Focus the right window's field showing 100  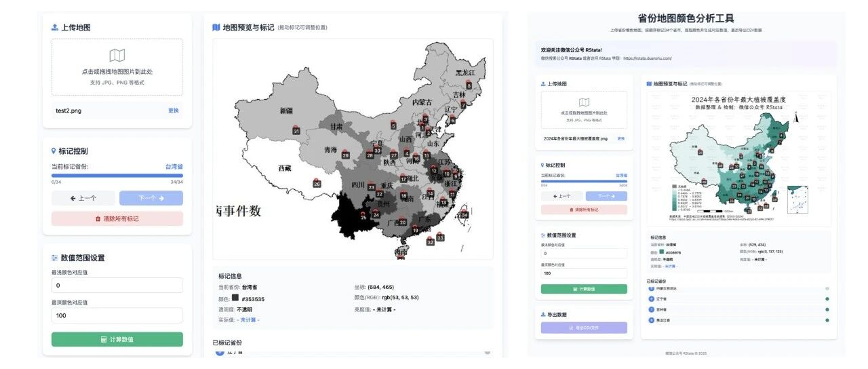click(584, 273)
